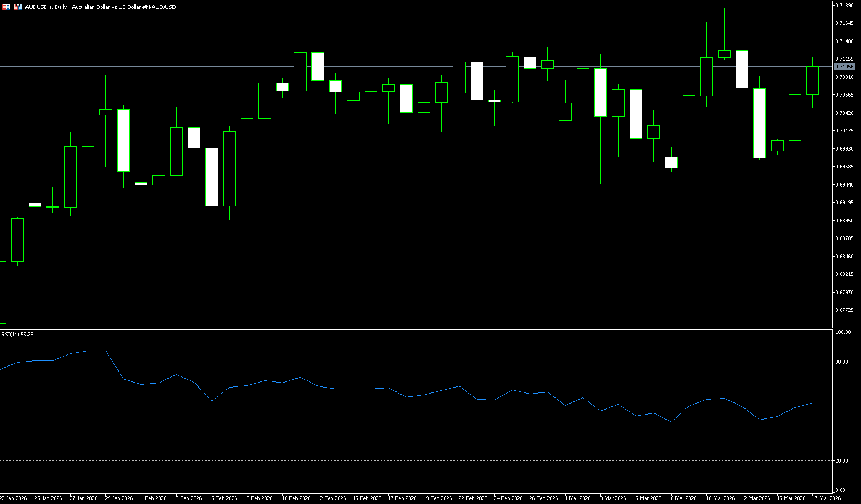861x504 pixels.
Task: Click the RSI 20.00 oversold level label
Action: point(842,461)
